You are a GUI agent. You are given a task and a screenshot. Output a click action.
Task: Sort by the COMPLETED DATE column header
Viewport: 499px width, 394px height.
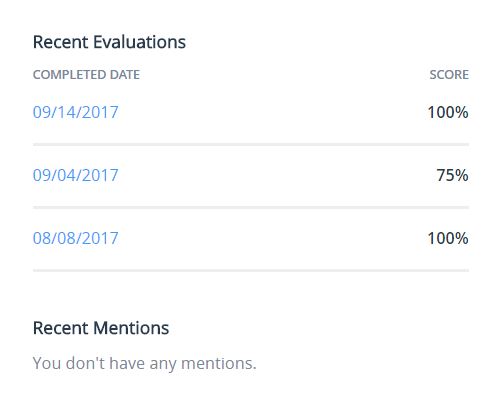[x=86, y=75]
